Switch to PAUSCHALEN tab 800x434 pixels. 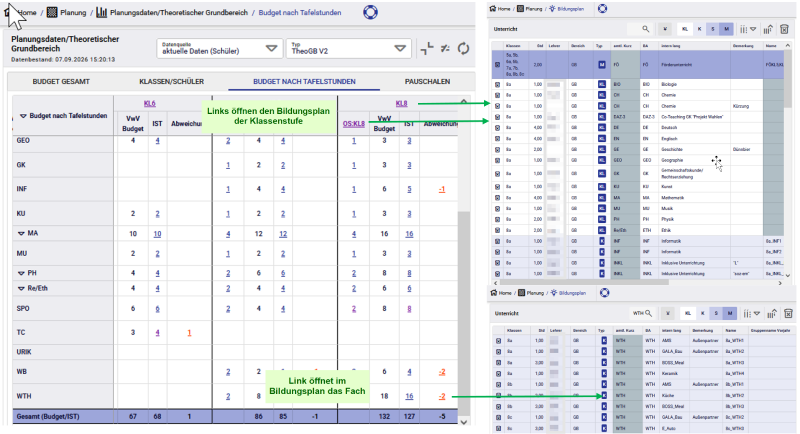click(x=427, y=82)
